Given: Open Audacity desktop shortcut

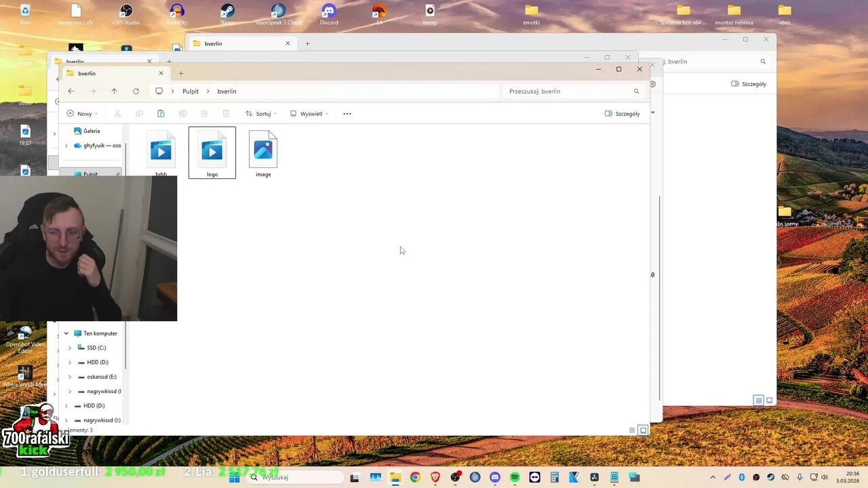Looking at the screenshot, I should (x=177, y=14).
